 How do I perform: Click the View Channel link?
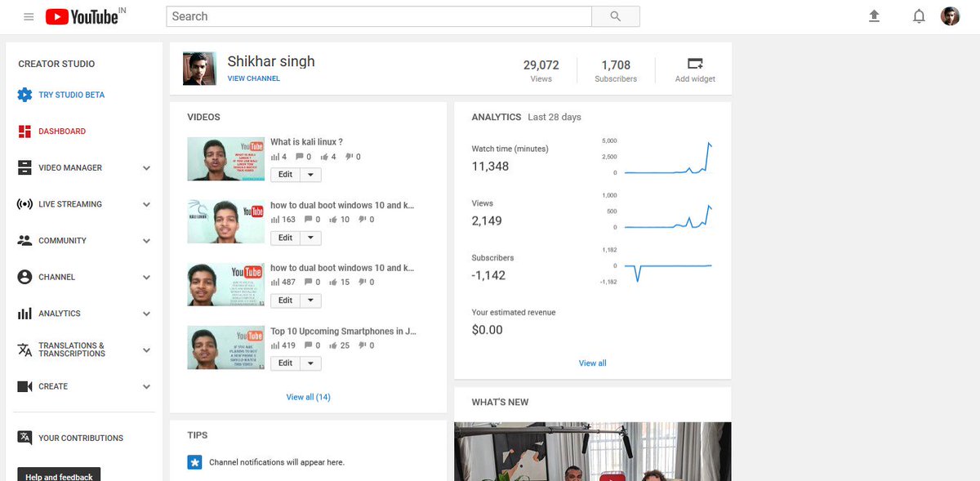tap(254, 79)
